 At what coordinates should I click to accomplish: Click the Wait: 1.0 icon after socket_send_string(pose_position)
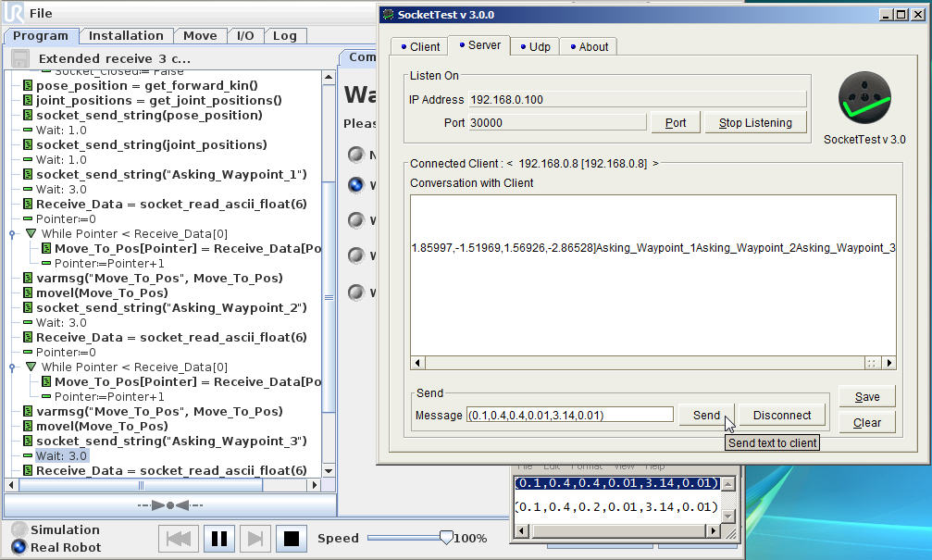pyautogui.click(x=28, y=130)
